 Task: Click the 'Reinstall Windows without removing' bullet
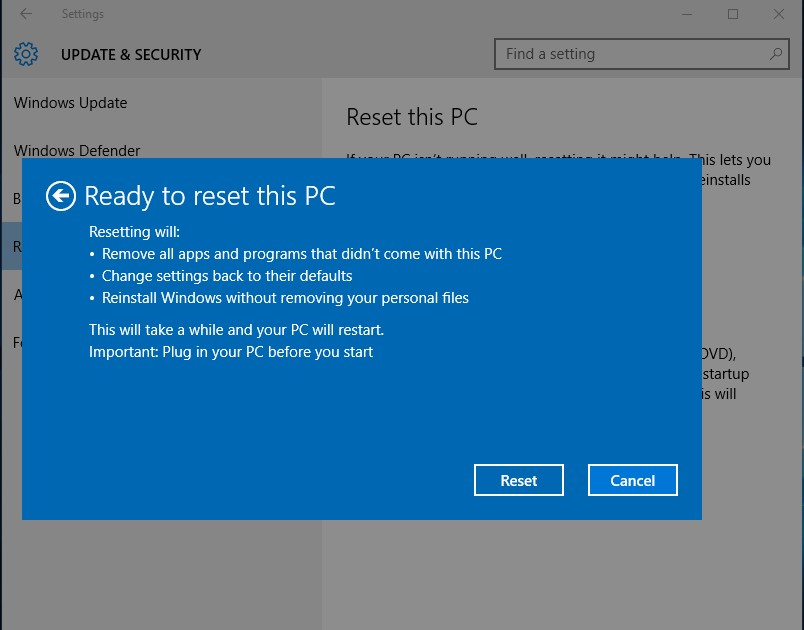285,297
